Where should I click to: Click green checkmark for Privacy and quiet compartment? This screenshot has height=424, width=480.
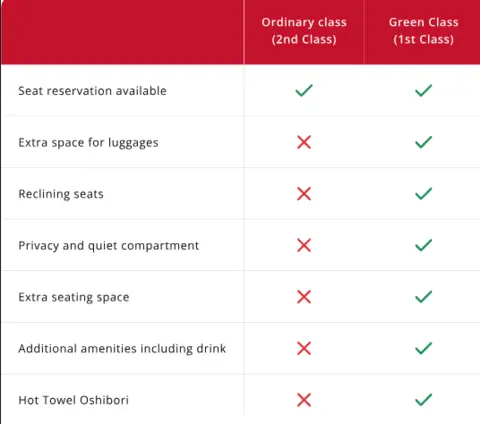423,245
